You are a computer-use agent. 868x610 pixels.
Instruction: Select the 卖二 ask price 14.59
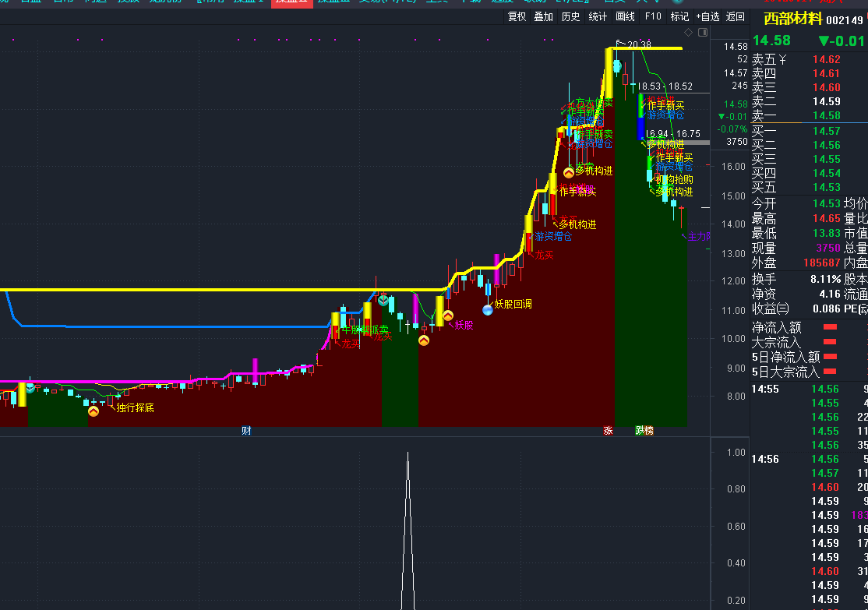[827, 101]
